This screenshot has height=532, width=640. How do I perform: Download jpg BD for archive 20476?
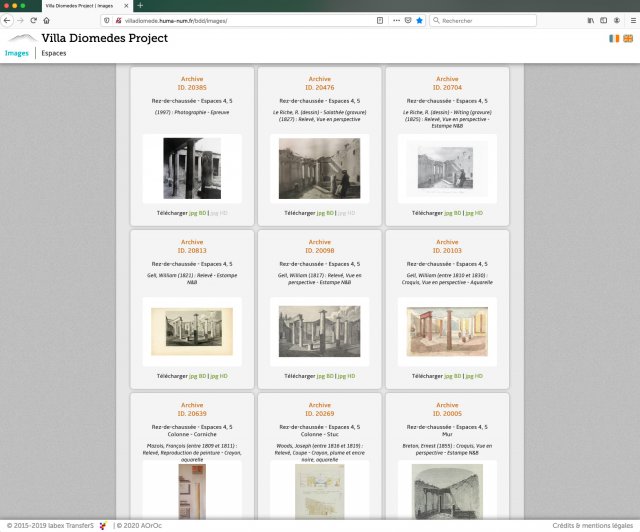point(325,213)
